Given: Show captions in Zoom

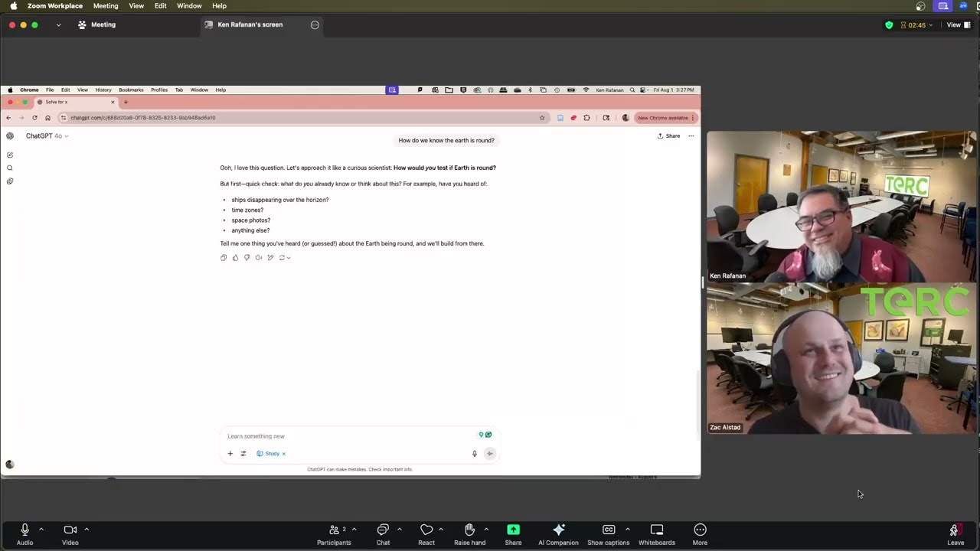Looking at the screenshot, I should pos(609,534).
